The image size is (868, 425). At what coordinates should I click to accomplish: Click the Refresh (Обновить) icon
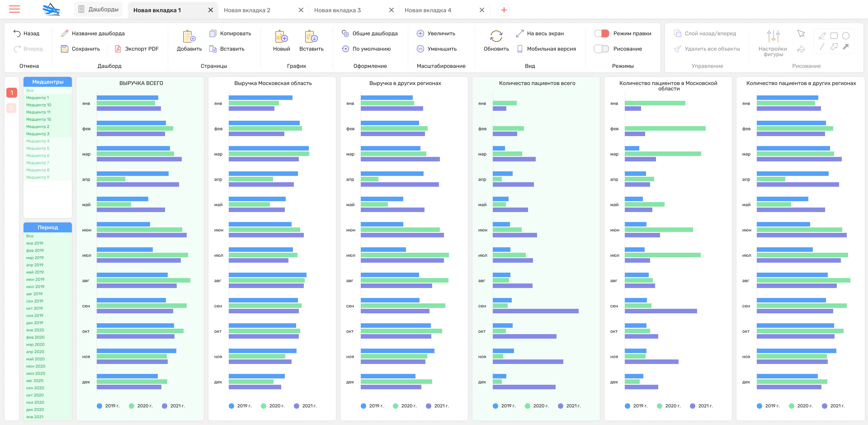496,36
